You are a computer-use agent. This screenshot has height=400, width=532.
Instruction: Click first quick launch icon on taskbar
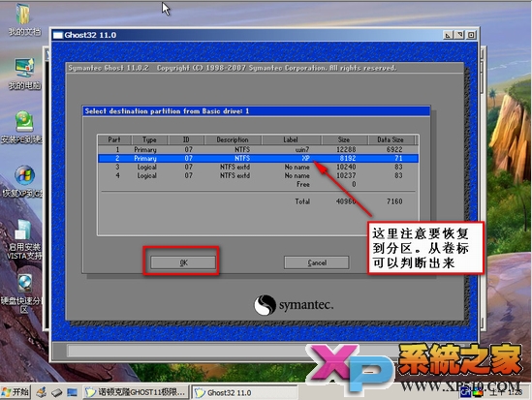[x=42, y=392]
